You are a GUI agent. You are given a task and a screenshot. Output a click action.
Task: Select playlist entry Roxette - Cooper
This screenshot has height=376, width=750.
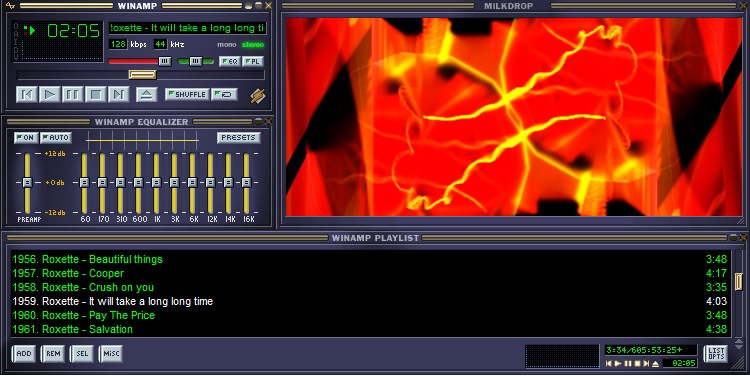tap(369, 273)
